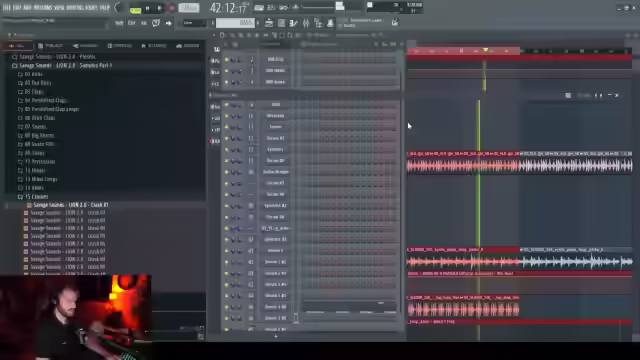Mute the first channel's green LED
This screenshot has height=360, width=640.
[x=227, y=60]
